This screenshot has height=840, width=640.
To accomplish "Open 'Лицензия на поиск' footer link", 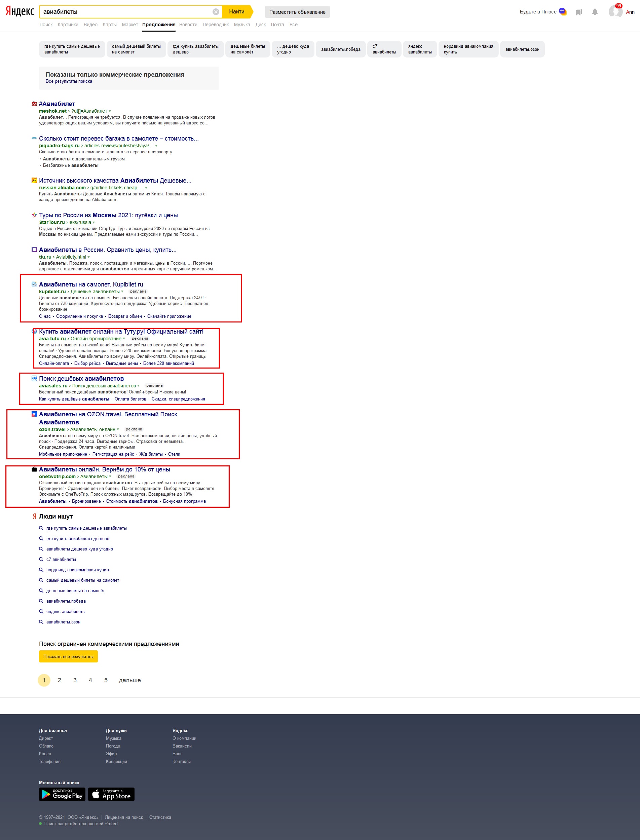I will (124, 817).
